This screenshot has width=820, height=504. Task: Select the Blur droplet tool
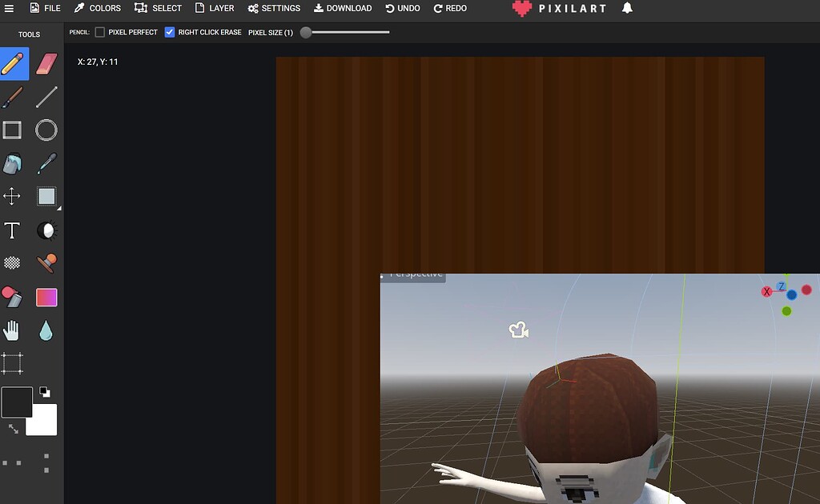46,329
